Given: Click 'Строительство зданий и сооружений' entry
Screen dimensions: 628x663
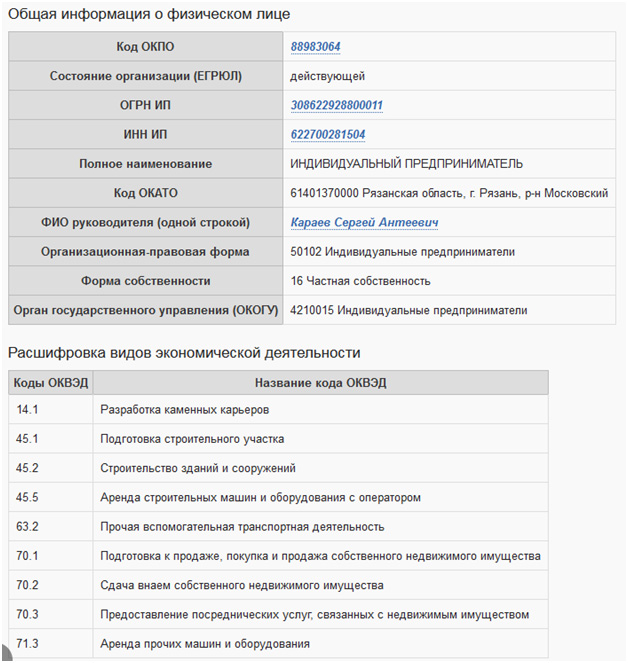Looking at the screenshot, I should coord(198,468).
